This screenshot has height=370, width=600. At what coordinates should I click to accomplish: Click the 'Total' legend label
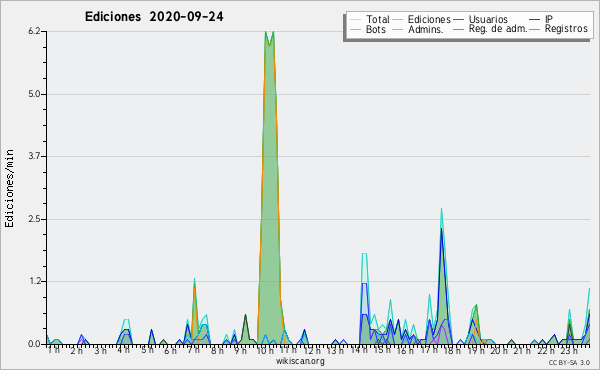[378, 19]
